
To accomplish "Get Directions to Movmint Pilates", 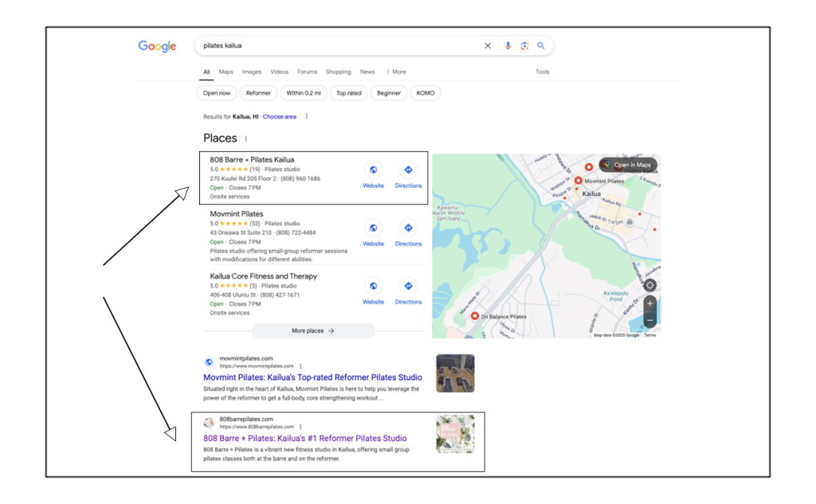I will [x=408, y=228].
